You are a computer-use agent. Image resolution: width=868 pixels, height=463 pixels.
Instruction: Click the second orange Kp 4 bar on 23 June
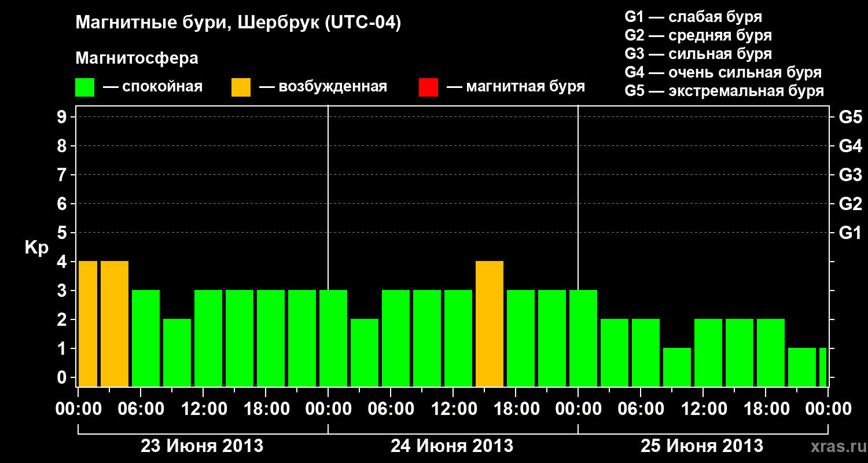[115, 324]
